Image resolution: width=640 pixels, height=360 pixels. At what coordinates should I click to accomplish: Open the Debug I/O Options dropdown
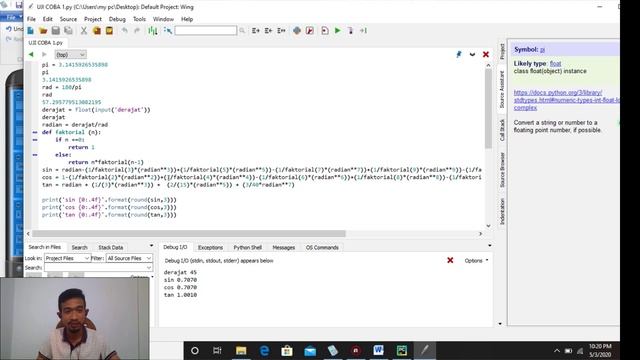476,260
